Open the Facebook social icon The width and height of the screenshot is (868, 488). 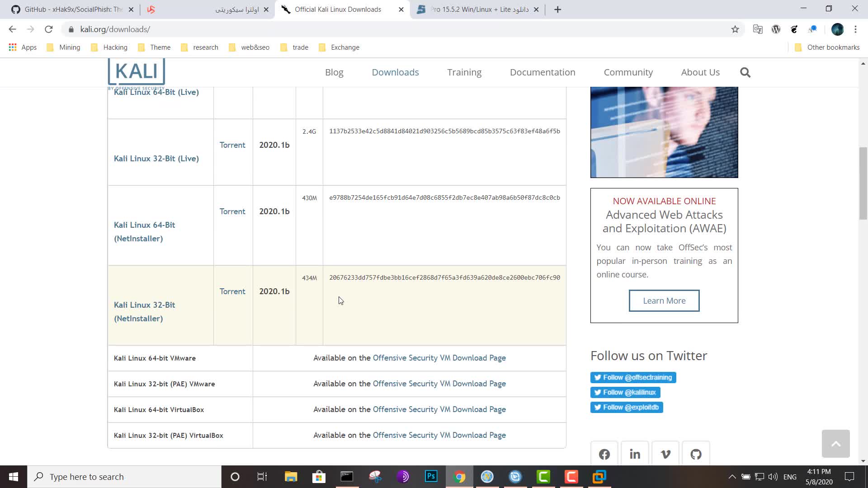(x=604, y=454)
